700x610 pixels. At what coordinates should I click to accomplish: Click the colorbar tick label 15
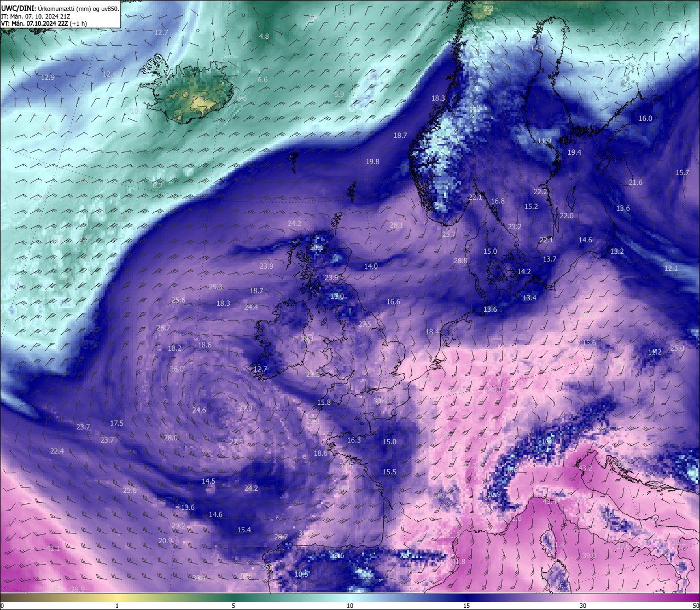point(466,606)
